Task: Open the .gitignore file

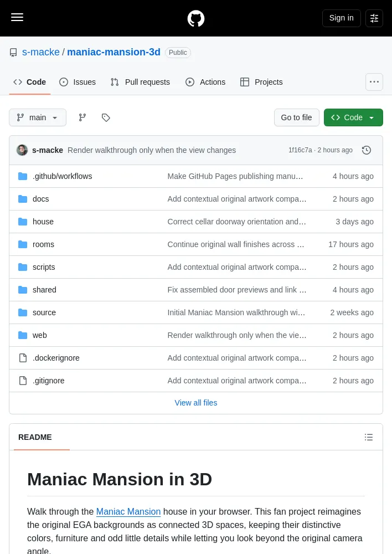Action: coord(48,381)
